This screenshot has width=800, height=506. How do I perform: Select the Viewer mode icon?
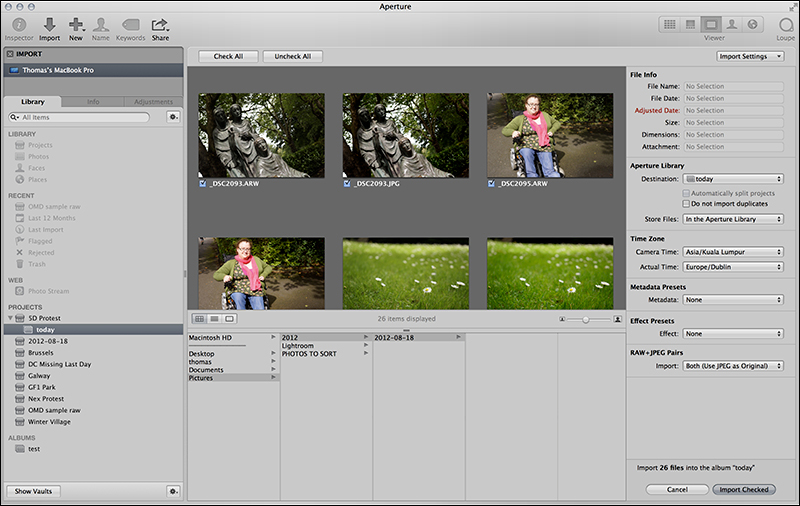coord(711,24)
